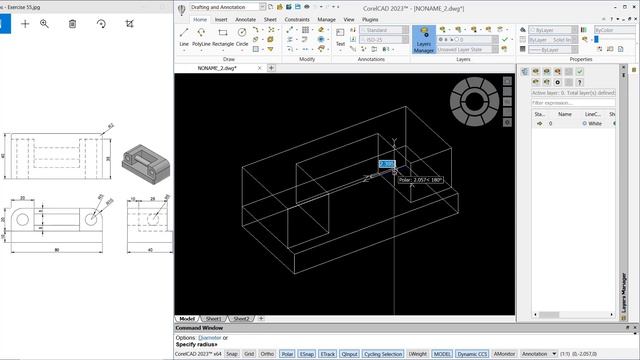Viewport: 640px width, 360px height.
Task: Click the plus add icon in image viewer
Action: coord(25,24)
